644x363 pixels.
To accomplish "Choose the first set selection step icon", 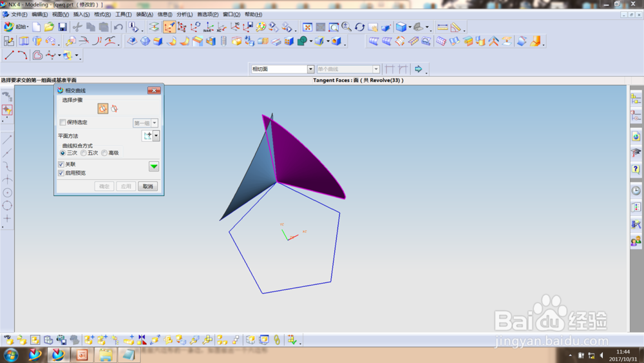I will (x=102, y=108).
